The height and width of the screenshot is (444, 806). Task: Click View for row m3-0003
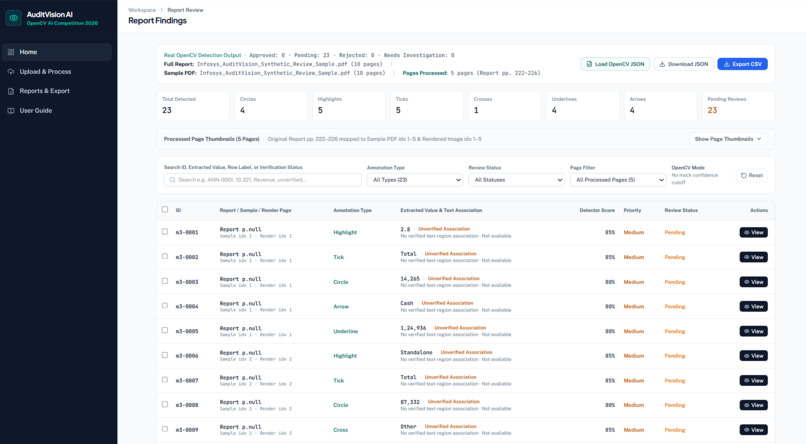(754, 282)
